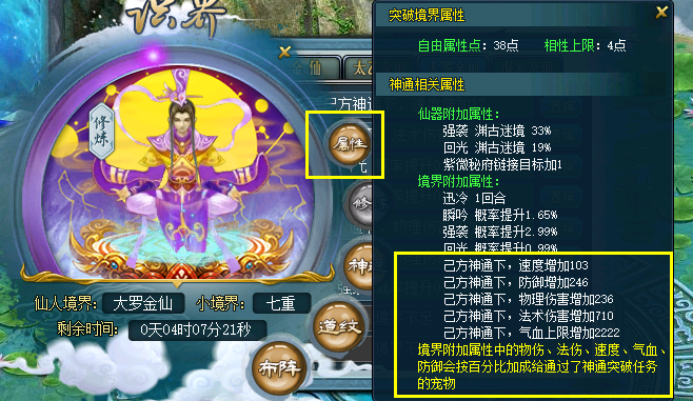The height and width of the screenshot is (401, 693).
Task: Click the 七重 minor realm field
Action: coord(281,303)
